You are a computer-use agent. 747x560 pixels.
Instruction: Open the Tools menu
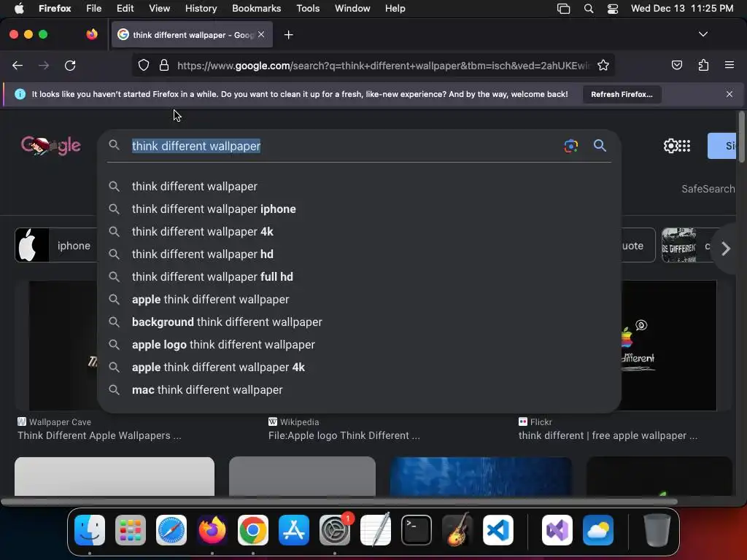point(308,9)
